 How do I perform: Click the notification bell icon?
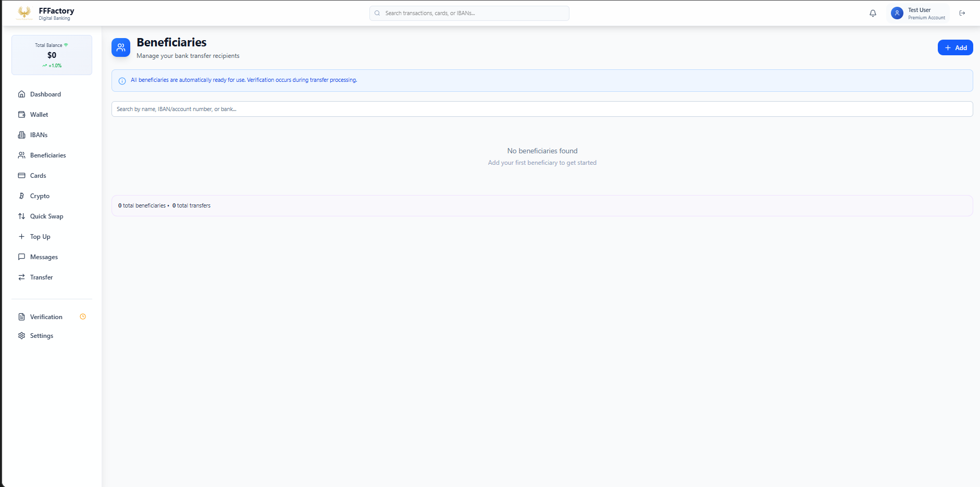click(x=873, y=14)
